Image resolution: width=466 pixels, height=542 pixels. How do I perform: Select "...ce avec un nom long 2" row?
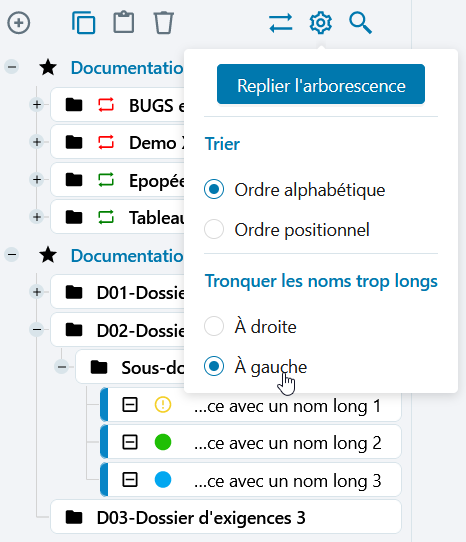click(x=251, y=442)
